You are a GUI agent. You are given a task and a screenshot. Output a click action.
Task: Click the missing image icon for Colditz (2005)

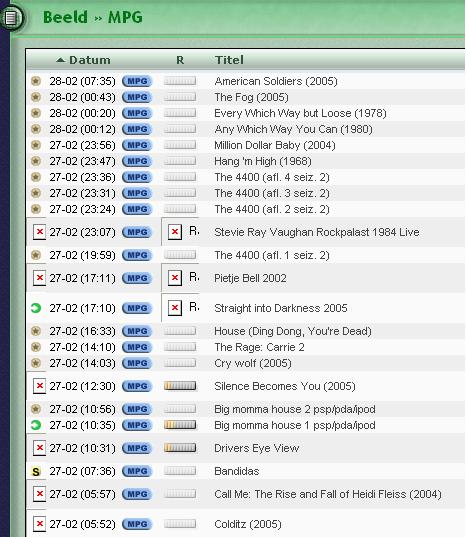pos(39,524)
